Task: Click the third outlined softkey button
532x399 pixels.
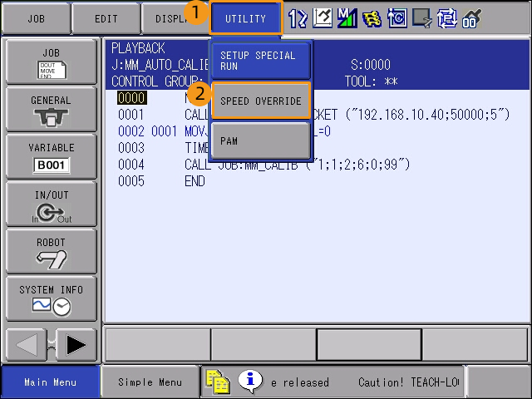Action: (369, 345)
